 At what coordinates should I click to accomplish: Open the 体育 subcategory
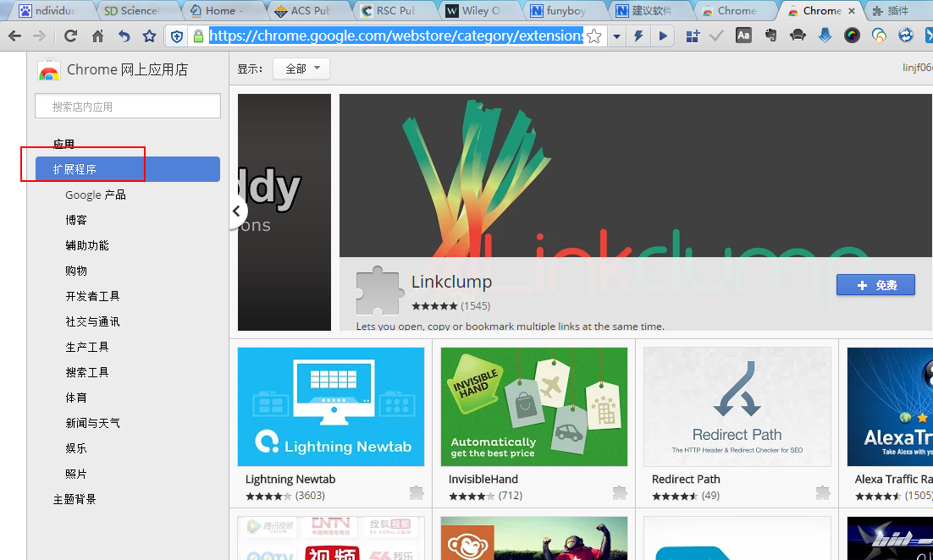76,398
